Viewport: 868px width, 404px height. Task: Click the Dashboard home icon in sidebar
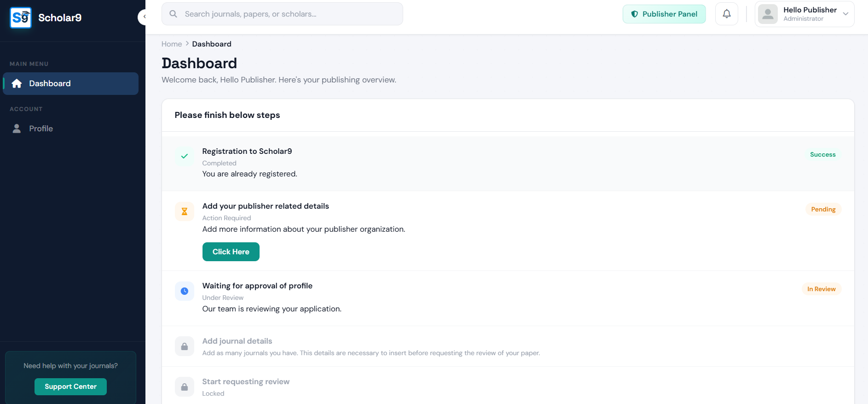pyautogui.click(x=17, y=83)
